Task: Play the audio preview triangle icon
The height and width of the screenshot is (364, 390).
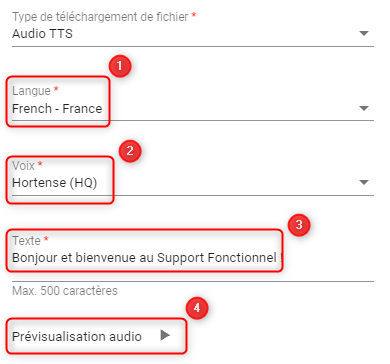Action: pyautogui.click(x=165, y=335)
